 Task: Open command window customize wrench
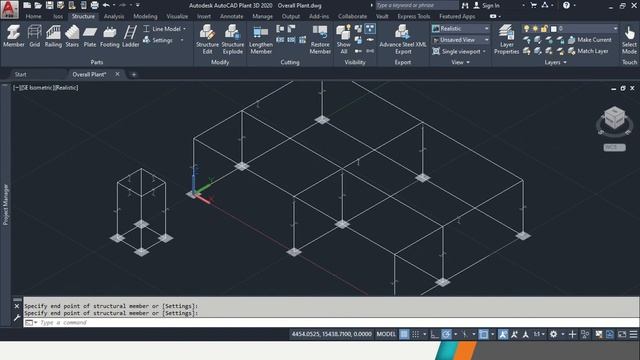pyautogui.click(x=17, y=318)
